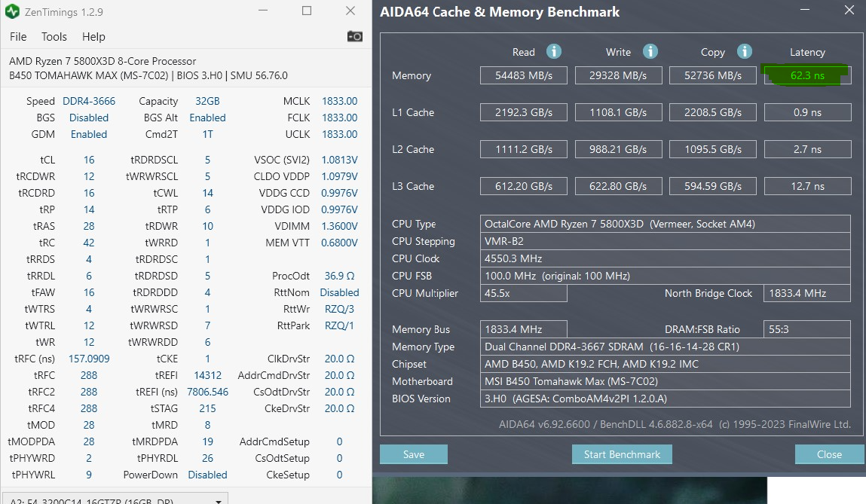The image size is (866, 504).
Task: Click PowerDown value Disabled
Action: (x=208, y=474)
